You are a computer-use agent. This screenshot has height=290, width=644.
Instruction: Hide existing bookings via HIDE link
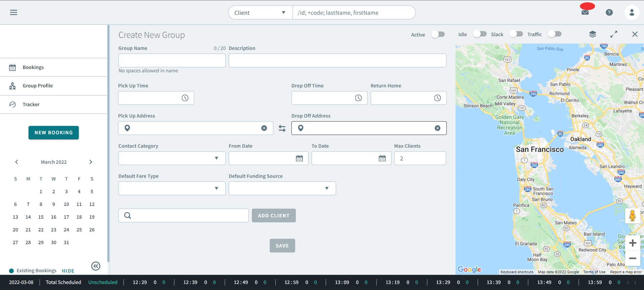[68, 271]
